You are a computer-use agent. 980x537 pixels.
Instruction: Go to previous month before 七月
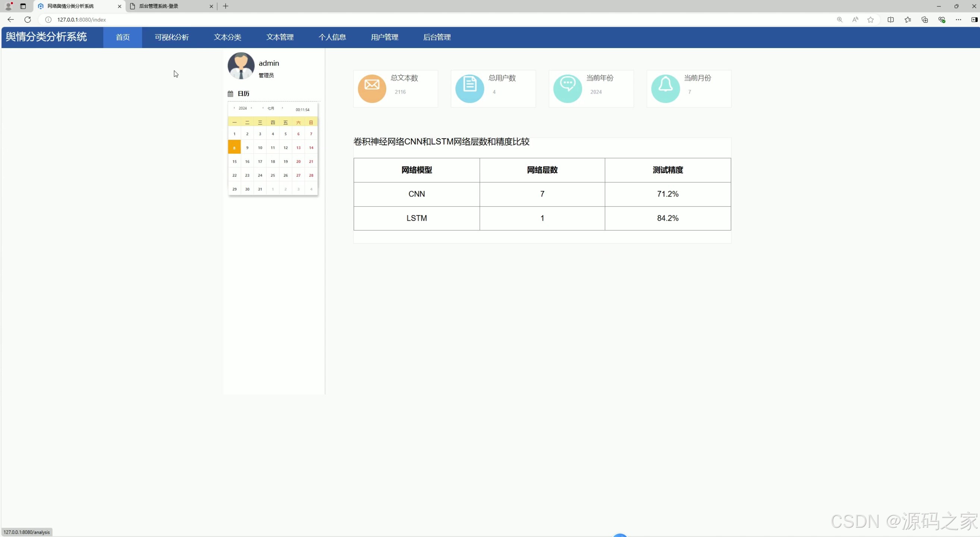[263, 108]
